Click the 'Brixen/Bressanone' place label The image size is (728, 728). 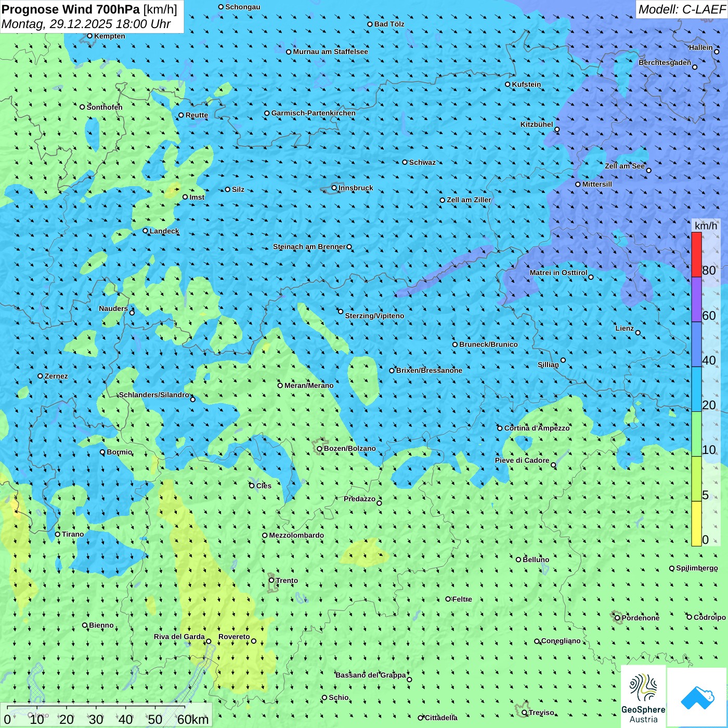pos(429,370)
